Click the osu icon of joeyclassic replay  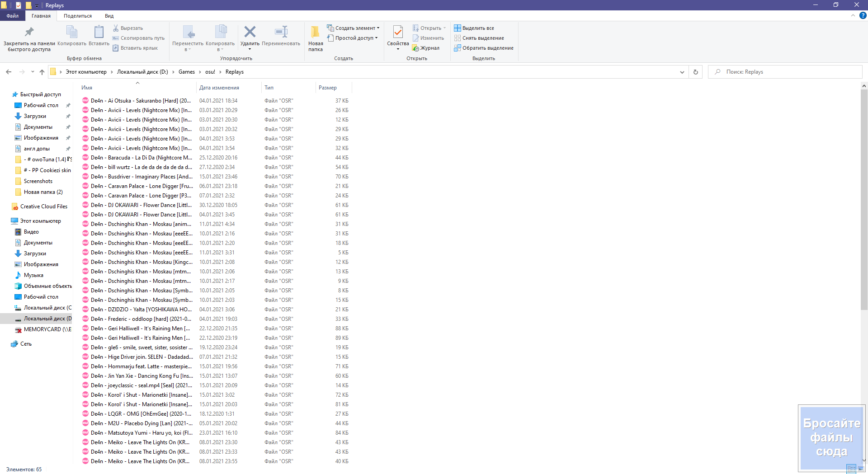click(85, 385)
